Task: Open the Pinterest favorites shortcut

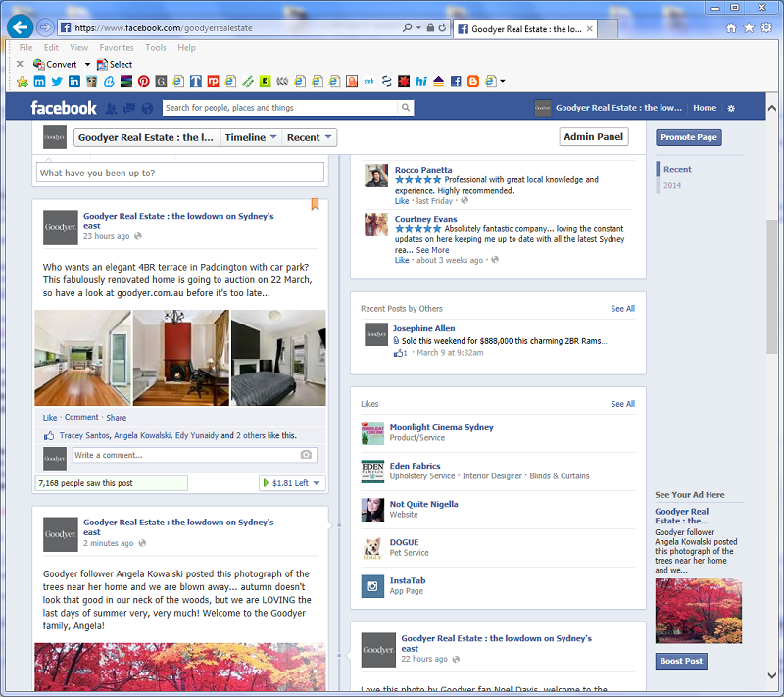Action: (x=143, y=82)
